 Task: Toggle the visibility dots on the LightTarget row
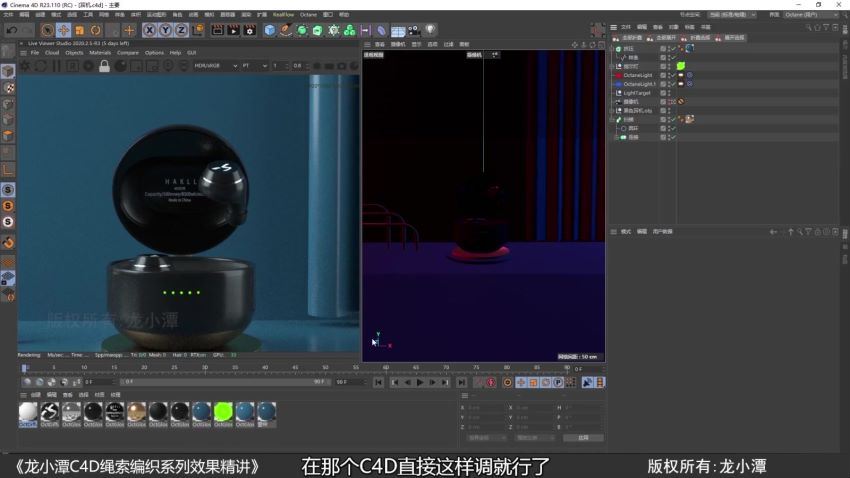669,93
